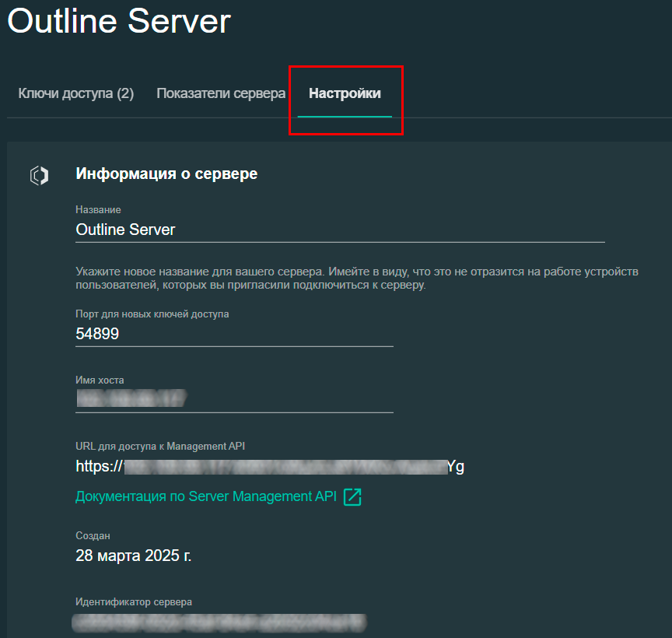Click the Имя хоста label

pos(100,380)
